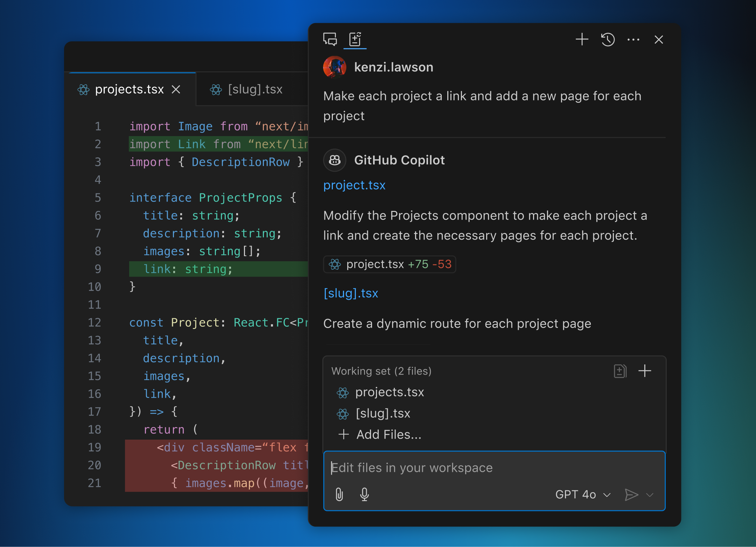Select the projects.tsx editor tab

coord(129,90)
